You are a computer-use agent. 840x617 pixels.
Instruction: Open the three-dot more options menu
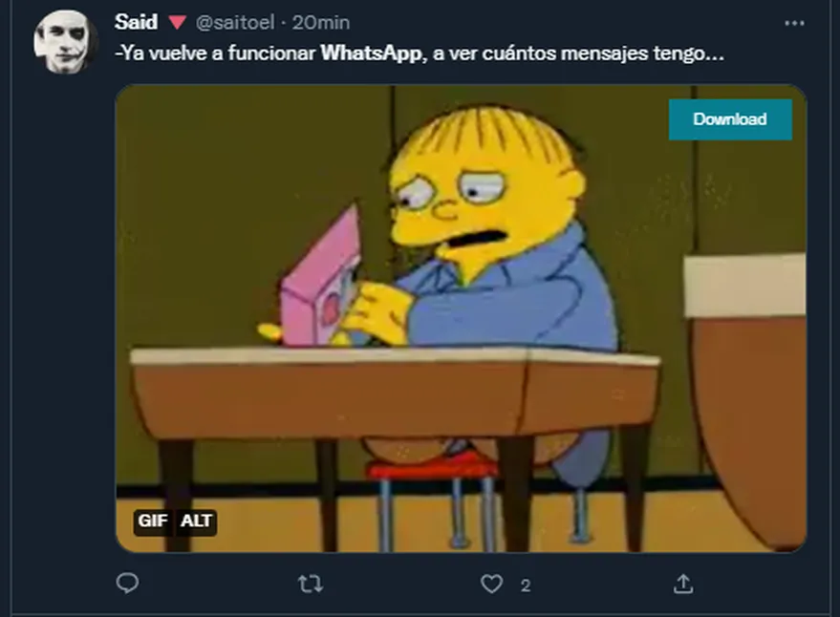794,23
